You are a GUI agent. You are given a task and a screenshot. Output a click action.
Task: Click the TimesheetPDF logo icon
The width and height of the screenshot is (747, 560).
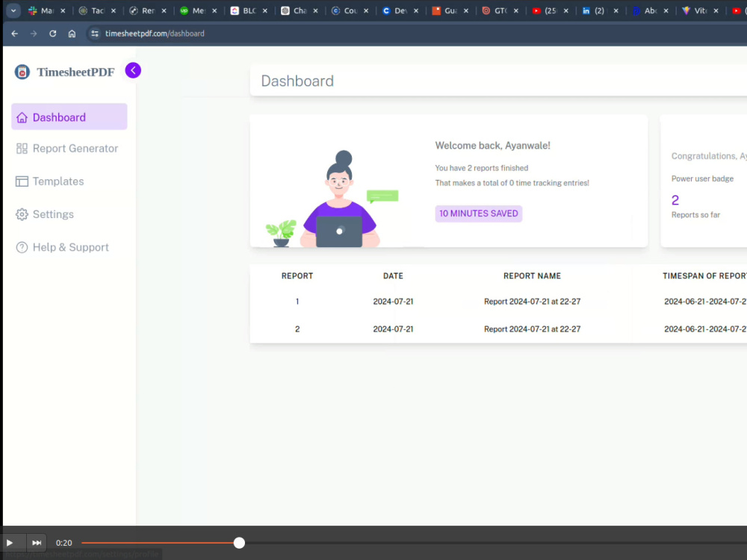(x=22, y=72)
